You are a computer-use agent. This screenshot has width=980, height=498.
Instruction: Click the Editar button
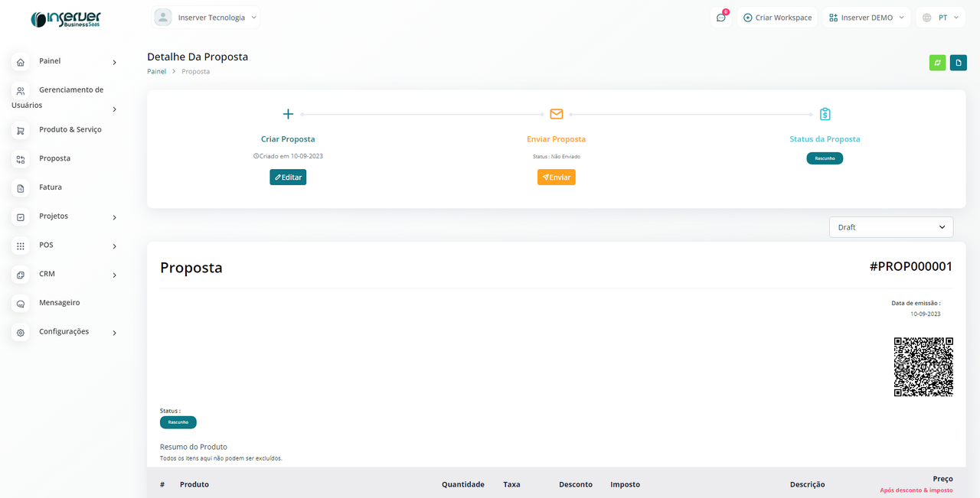tap(288, 177)
